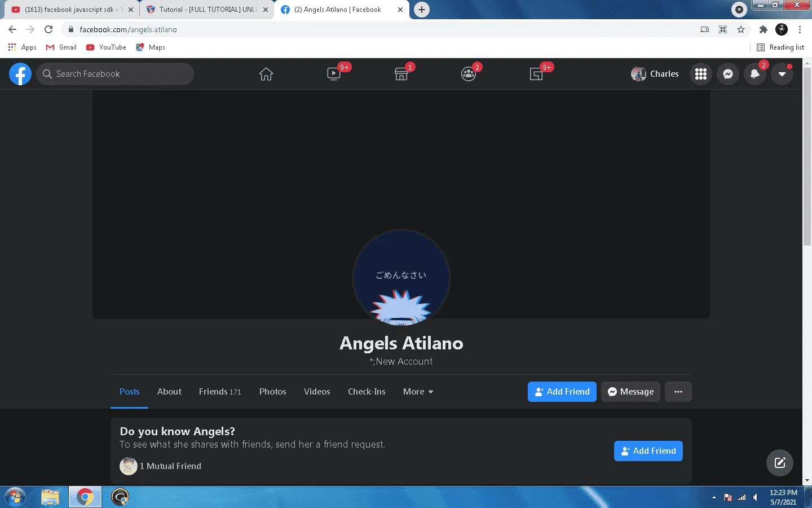Open the Friends 171 tab

tap(220, 392)
